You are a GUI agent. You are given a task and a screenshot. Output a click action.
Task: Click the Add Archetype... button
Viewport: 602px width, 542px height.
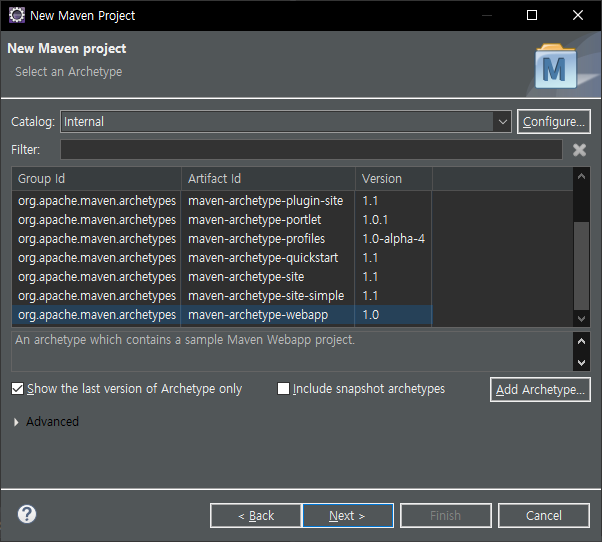[x=540, y=390]
